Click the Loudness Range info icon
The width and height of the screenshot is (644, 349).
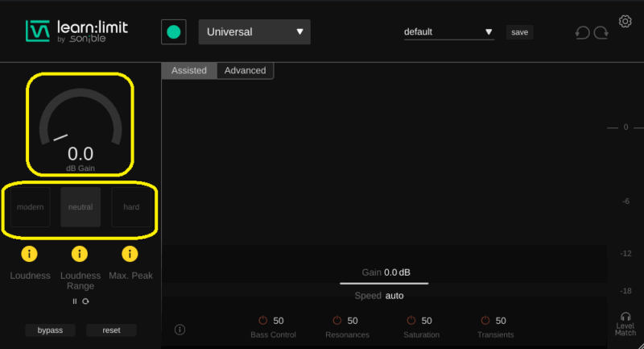80,255
